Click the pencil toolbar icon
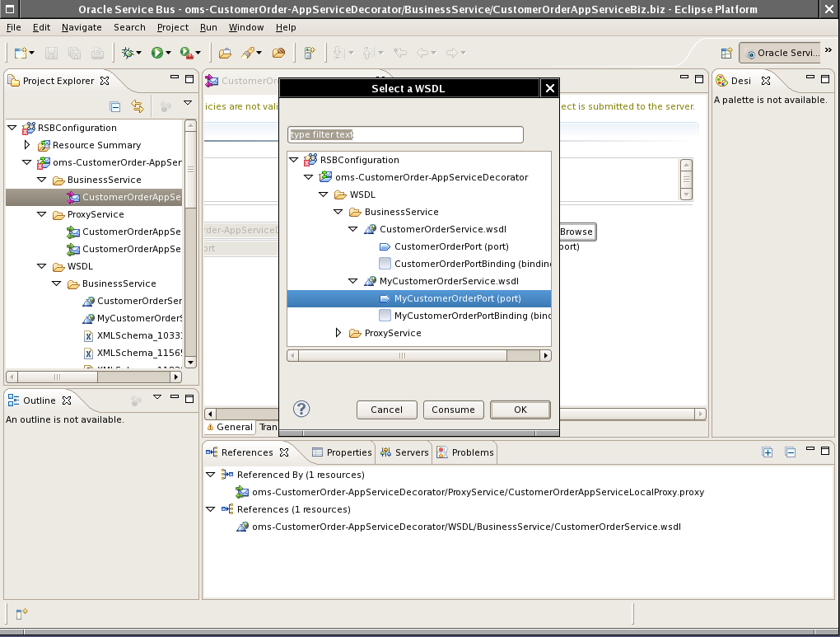This screenshot has width=840, height=637. [248, 53]
